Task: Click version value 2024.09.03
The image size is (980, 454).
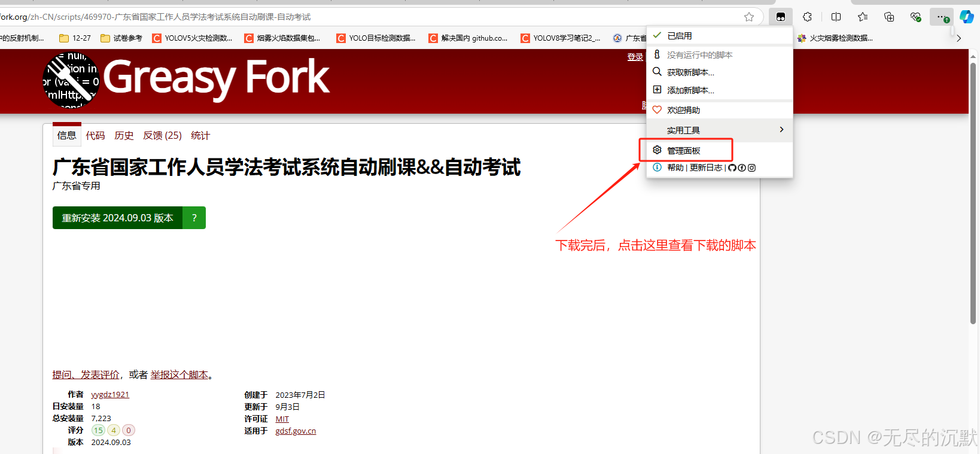Action: click(x=111, y=442)
